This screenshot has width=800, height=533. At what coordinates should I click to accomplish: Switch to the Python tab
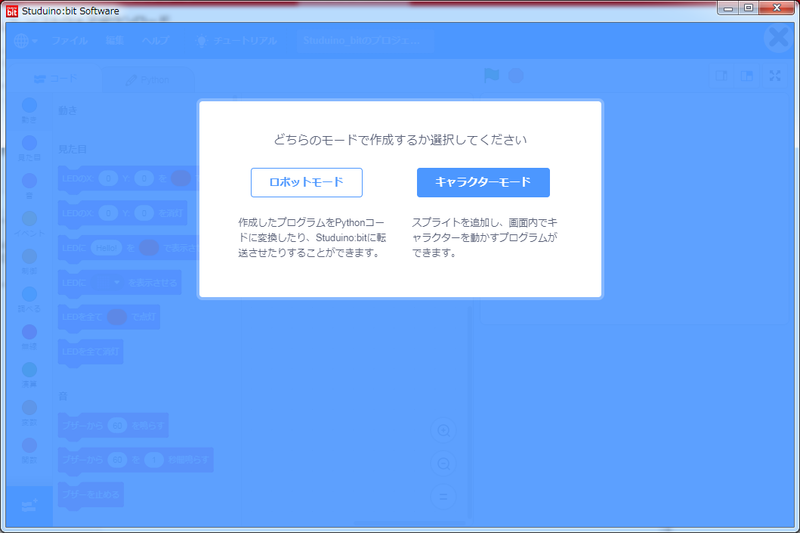click(x=148, y=80)
